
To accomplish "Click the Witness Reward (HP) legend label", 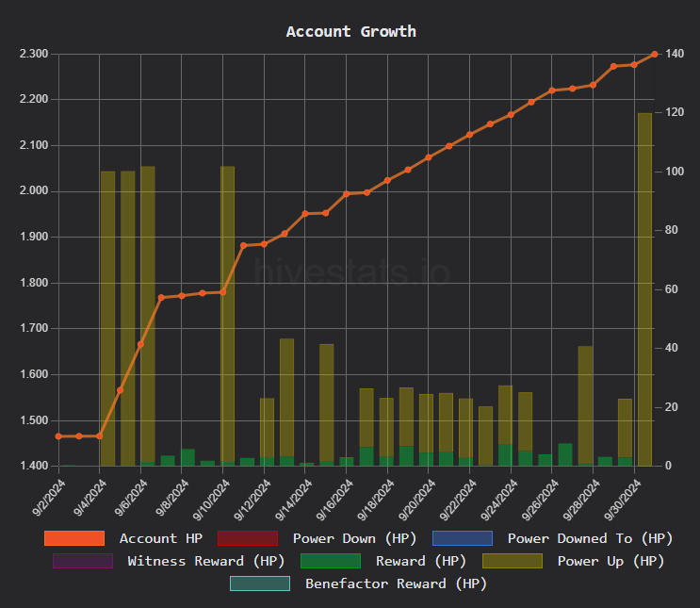I will 206,561.
